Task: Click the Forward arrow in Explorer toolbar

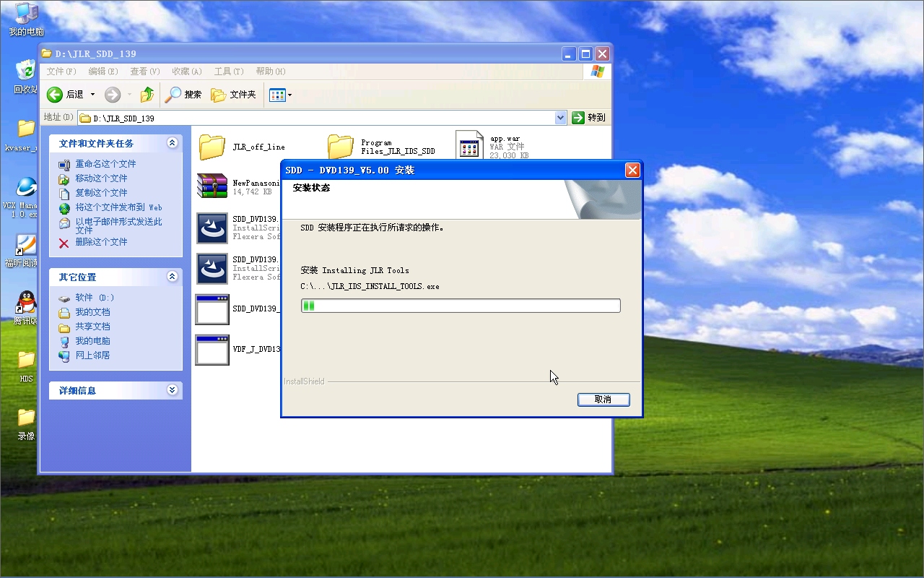Action: pos(112,95)
